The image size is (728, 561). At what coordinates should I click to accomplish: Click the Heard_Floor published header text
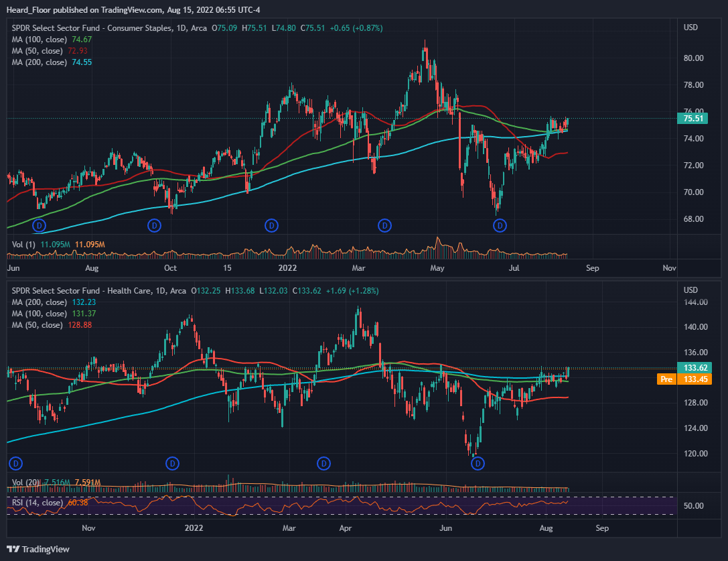point(133,10)
